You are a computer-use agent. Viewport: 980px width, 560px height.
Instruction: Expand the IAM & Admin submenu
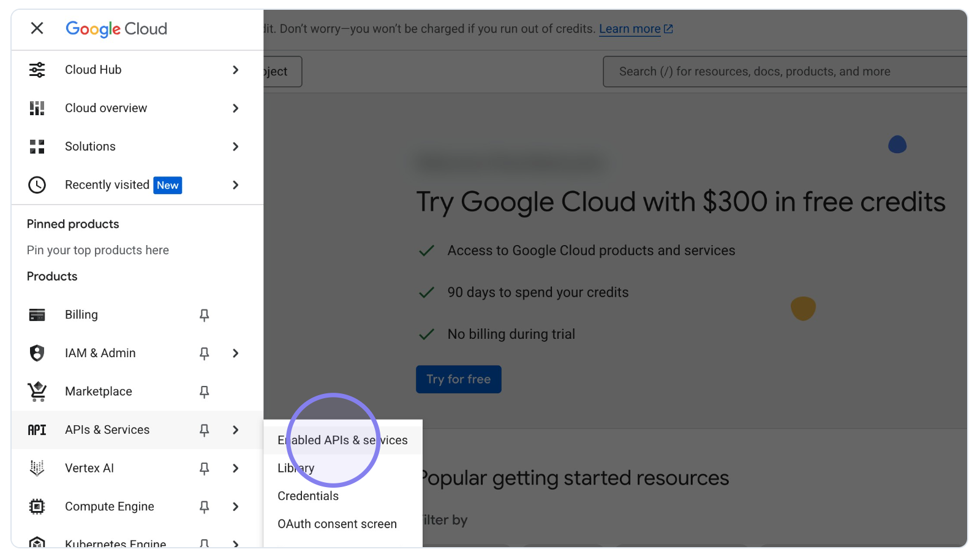point(236,353)
